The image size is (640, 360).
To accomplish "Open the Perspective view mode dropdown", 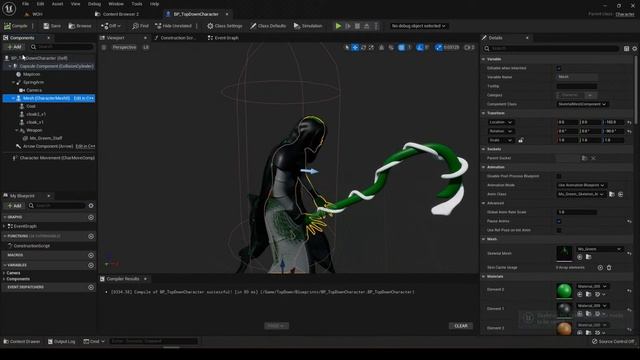I will 124,47.
